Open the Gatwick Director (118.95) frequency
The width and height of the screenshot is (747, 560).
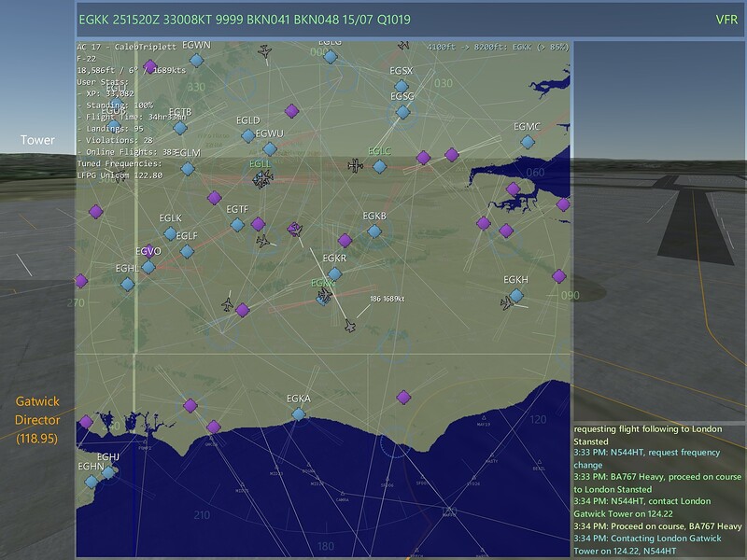[37, 420]
